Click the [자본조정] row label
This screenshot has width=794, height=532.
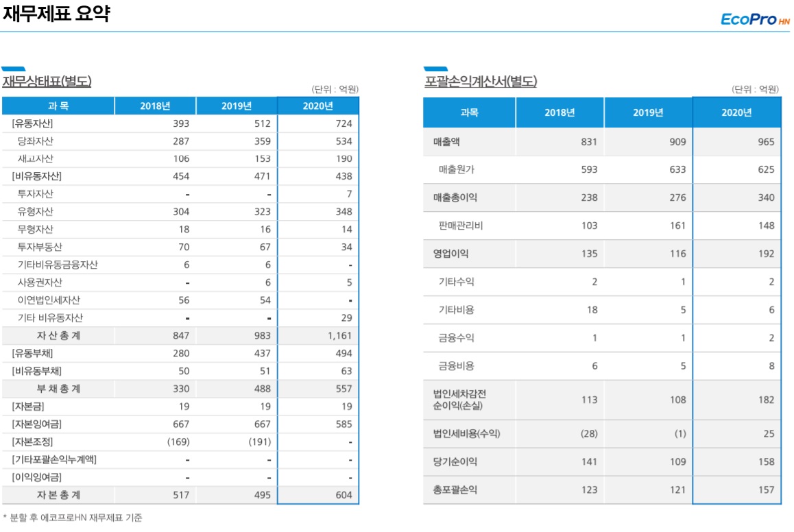[x=32, y=442]
